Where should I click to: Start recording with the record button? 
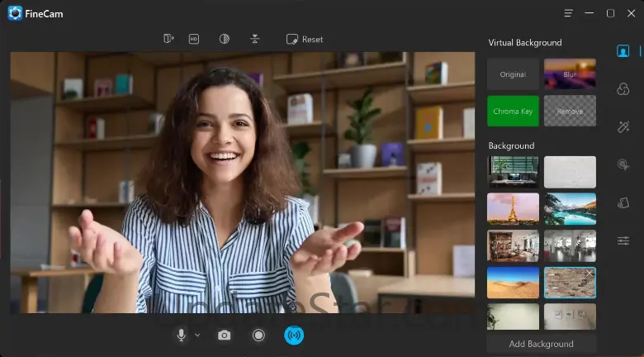[258, 336]
